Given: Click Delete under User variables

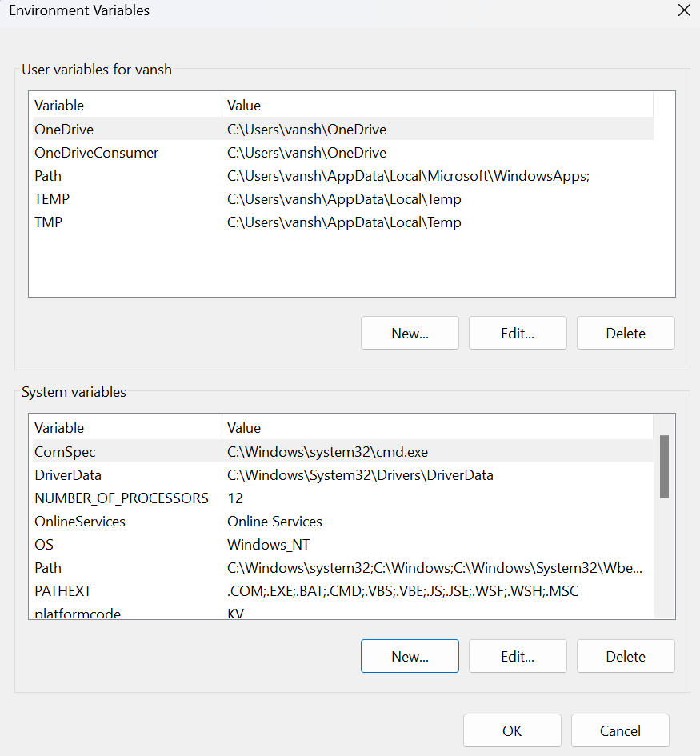Looking at the screenshot, I should (626, 334).
